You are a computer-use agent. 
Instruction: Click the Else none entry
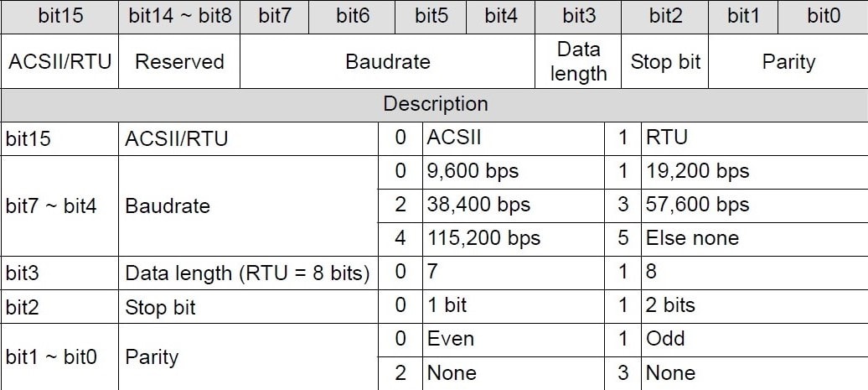click(755, 239)
